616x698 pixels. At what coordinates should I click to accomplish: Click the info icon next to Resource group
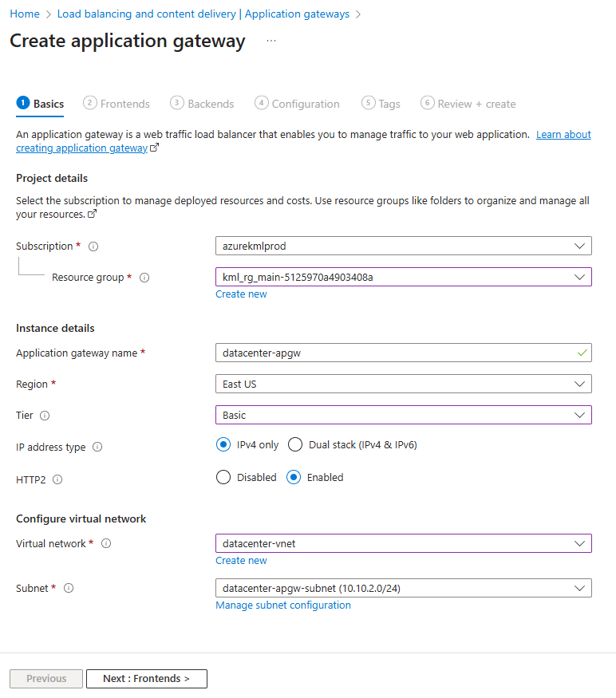coord(144,278)
